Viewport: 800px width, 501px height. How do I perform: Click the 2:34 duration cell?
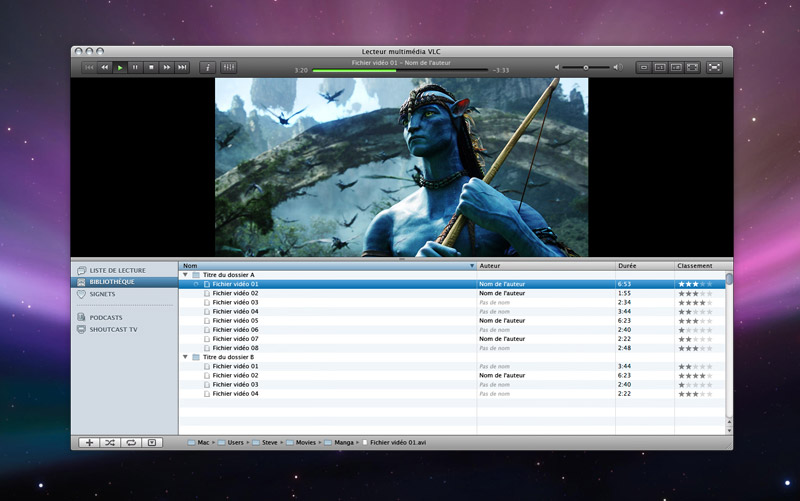click(624, 303)
